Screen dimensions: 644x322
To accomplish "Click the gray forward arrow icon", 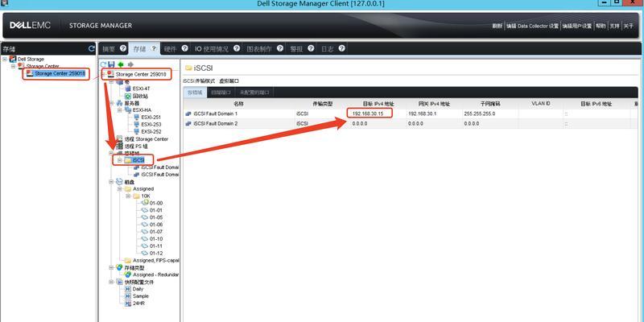I will click(x=130, y=65).
